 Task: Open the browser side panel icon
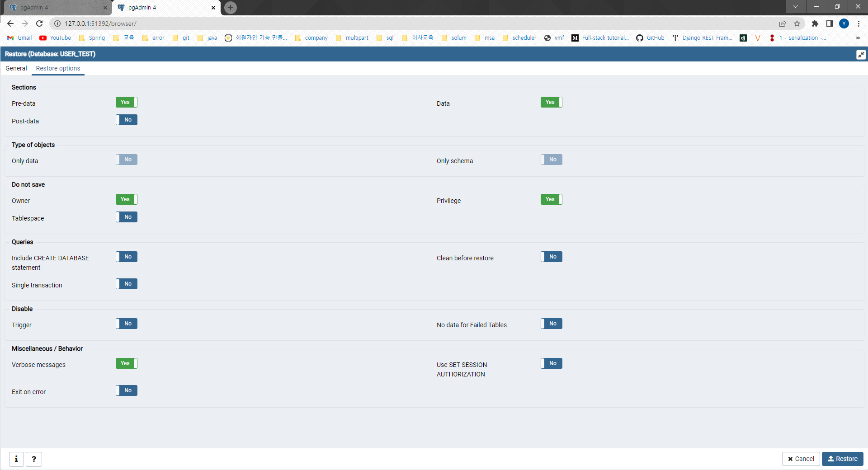coord(830,23)
